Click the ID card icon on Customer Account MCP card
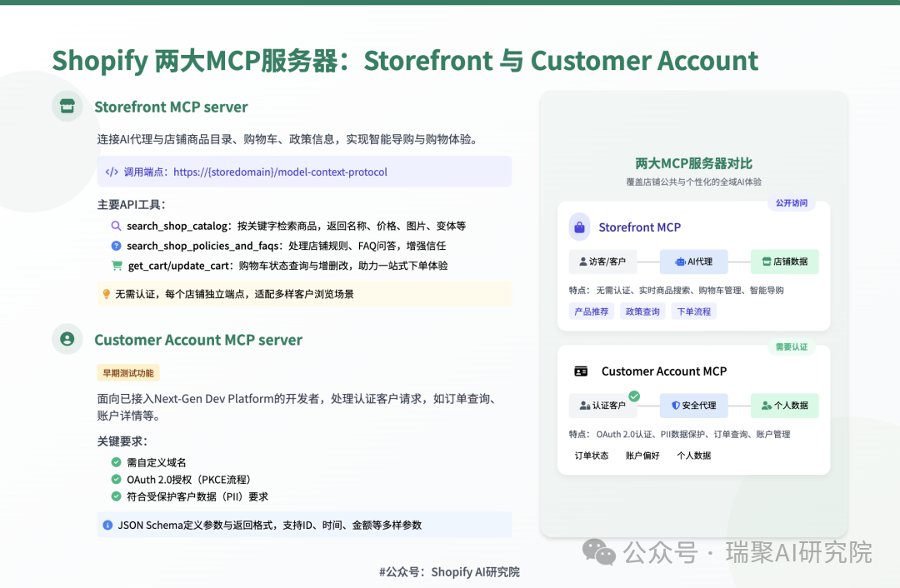This screenshot has height=588, width=900. pos(581,371)
